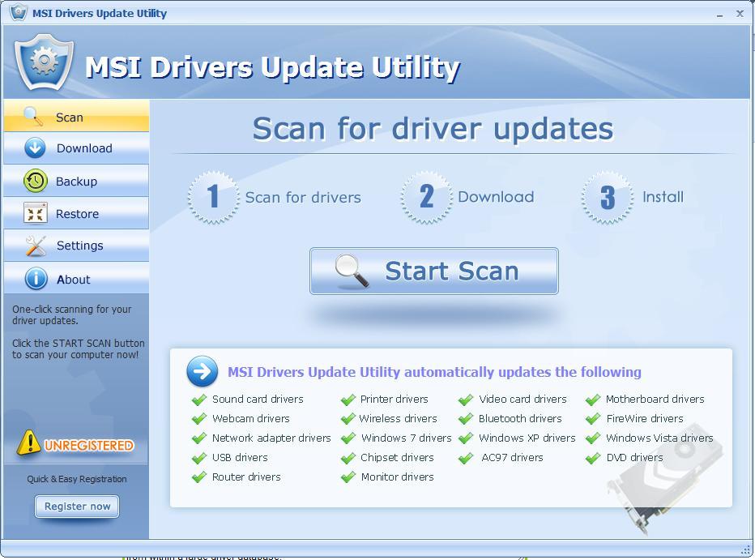Click the checkmark beside Sound card drivers
This screenshot has height=560, width=755.
click(198, 399)
